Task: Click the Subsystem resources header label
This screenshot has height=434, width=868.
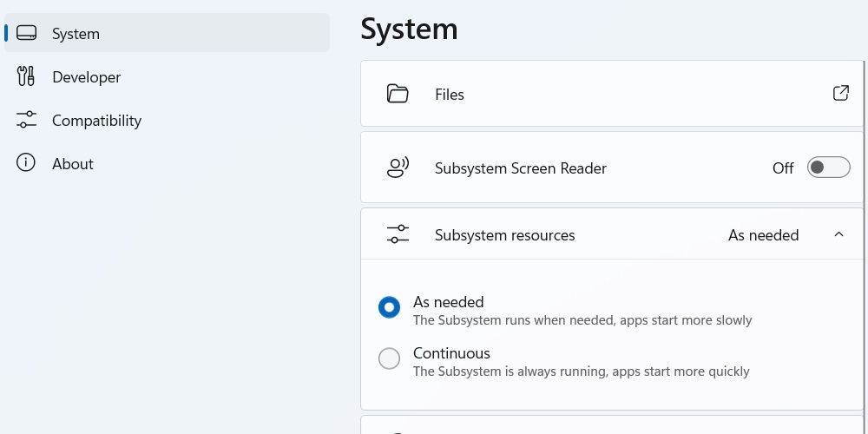Action: (504, 235)
